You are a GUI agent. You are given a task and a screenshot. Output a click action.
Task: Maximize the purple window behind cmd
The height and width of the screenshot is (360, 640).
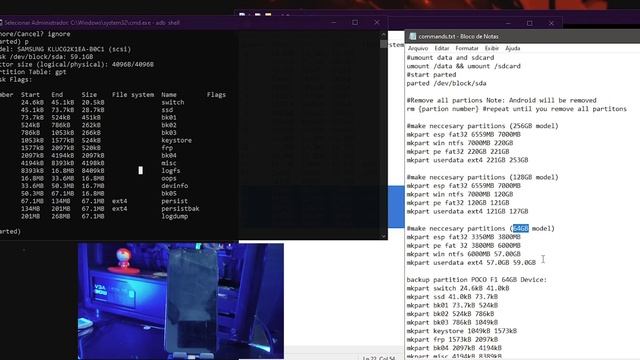(x=529, y=23)
